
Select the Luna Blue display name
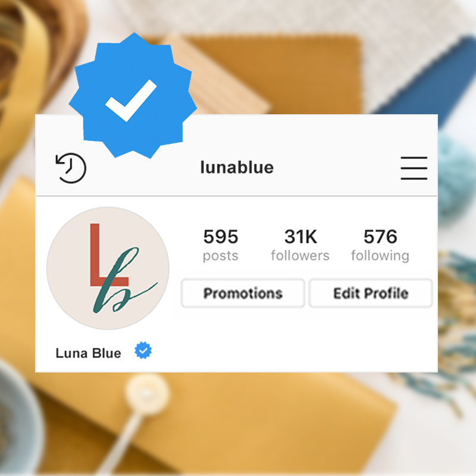coord(88,353)
